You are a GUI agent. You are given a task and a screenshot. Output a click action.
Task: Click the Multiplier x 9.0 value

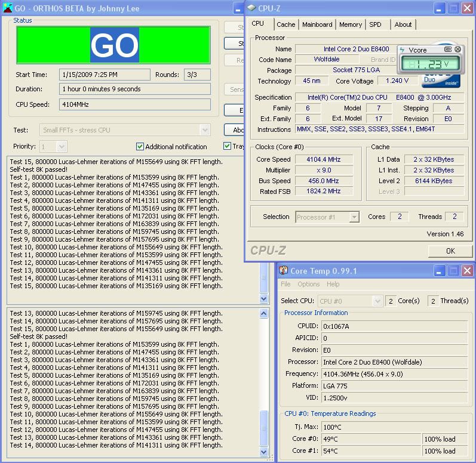point(324,170)
